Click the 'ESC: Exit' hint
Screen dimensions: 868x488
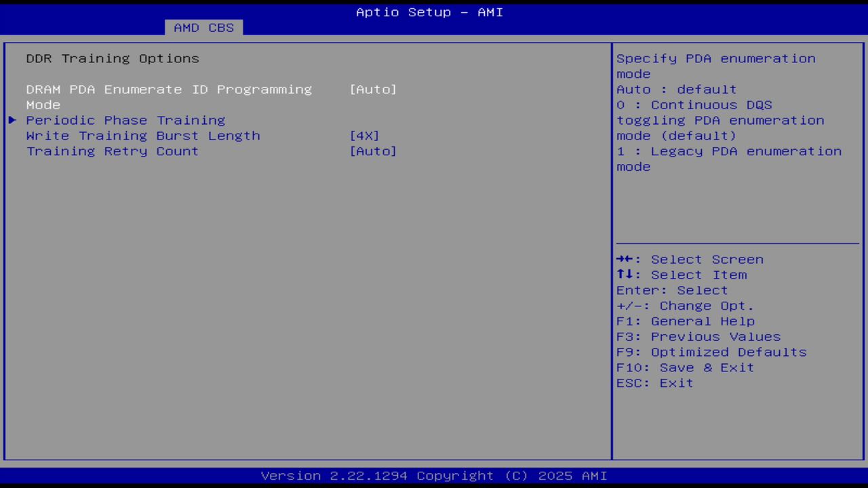[655, 384]
